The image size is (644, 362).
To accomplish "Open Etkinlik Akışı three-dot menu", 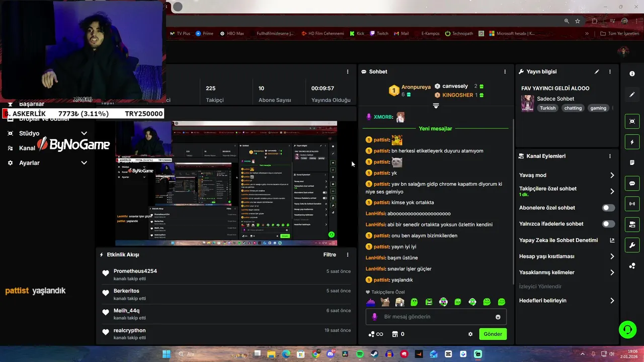I will [x=347, y=255].
